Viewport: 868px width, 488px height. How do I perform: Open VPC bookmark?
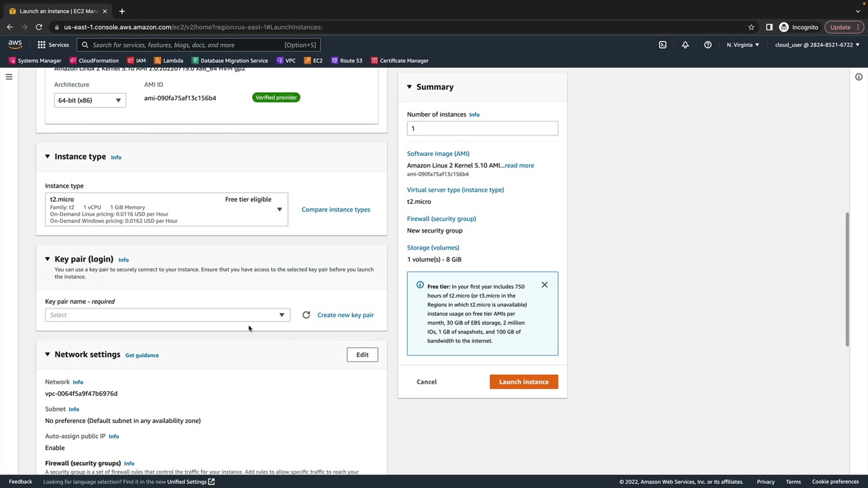[285, 60]
